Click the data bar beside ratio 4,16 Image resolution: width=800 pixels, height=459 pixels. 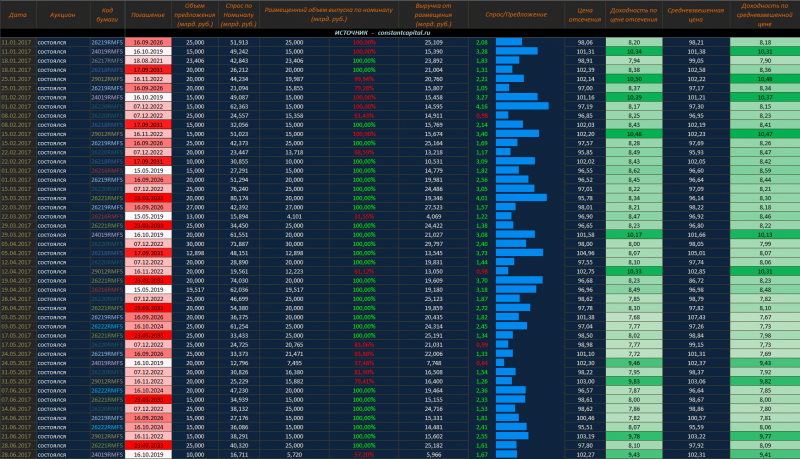pos(522,106)
